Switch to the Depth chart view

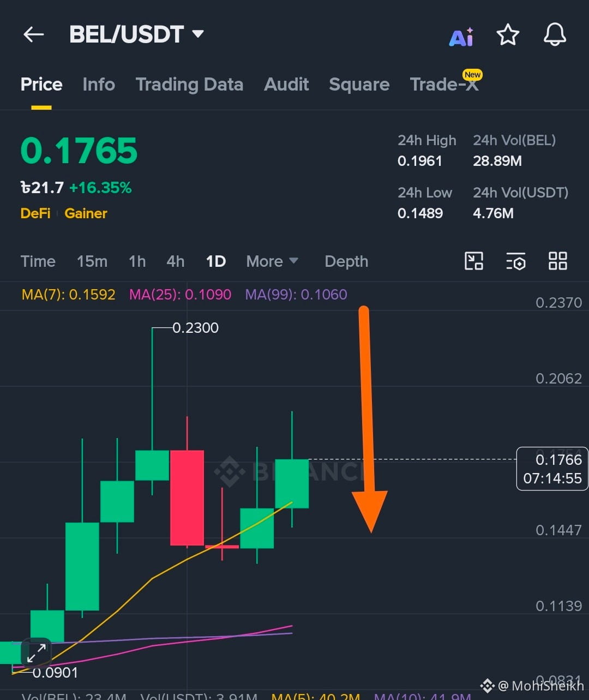pos(346,261)
